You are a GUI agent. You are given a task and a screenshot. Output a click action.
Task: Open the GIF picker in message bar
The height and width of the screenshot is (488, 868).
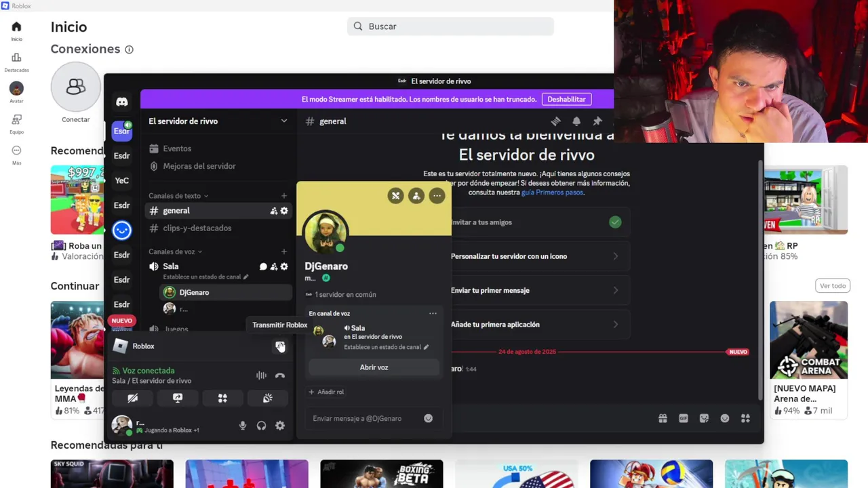684,418
